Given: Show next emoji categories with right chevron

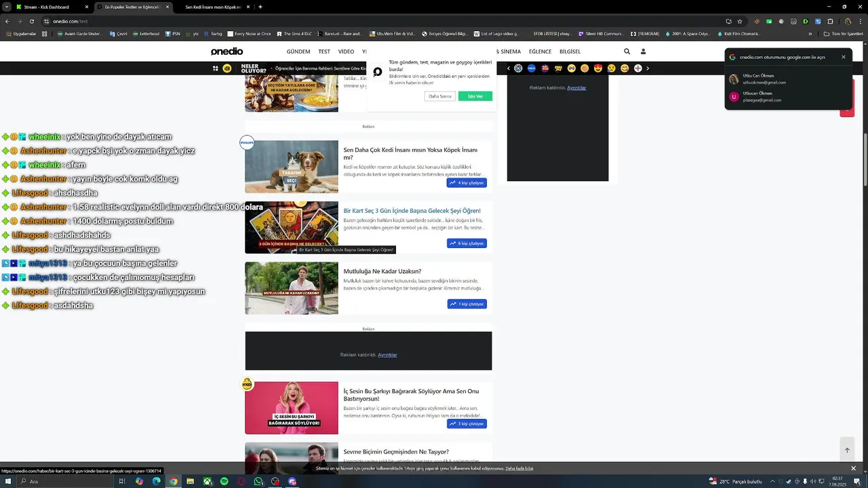Looking at the screenshot, I should [648, 68].
